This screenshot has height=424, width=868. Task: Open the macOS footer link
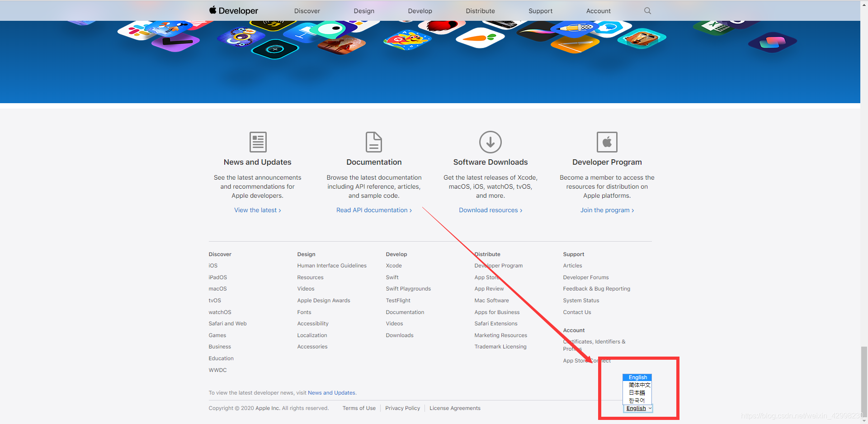tap(217, 289)
